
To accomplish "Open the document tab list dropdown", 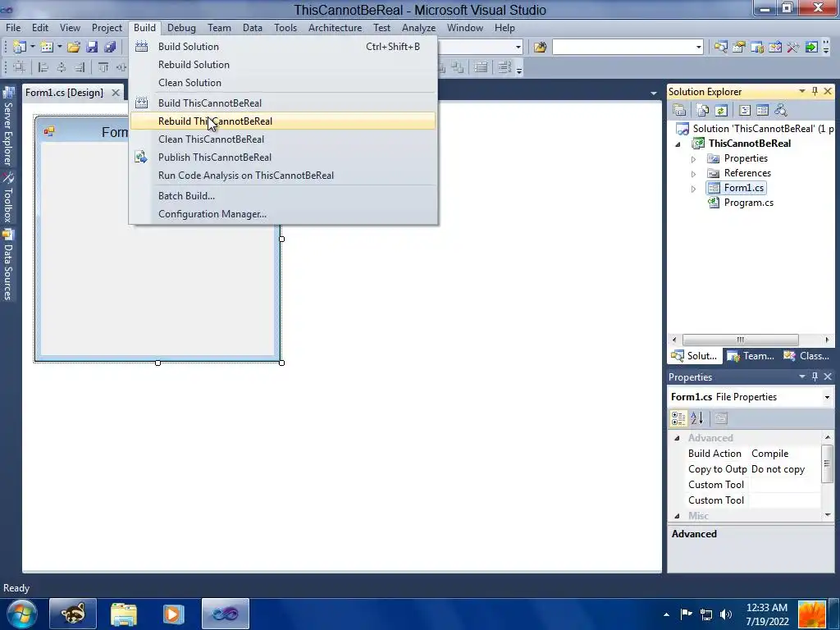I will point(654,94).
